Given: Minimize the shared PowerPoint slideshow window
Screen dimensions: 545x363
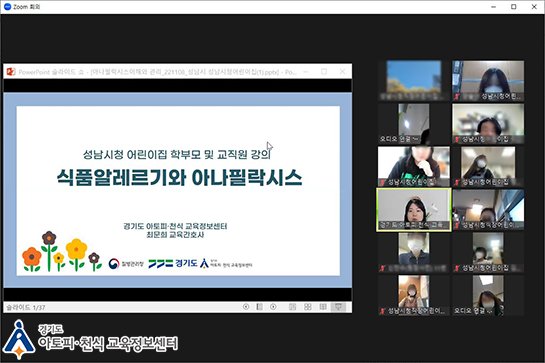Looking at the screenshot, I should coord(306,72).
